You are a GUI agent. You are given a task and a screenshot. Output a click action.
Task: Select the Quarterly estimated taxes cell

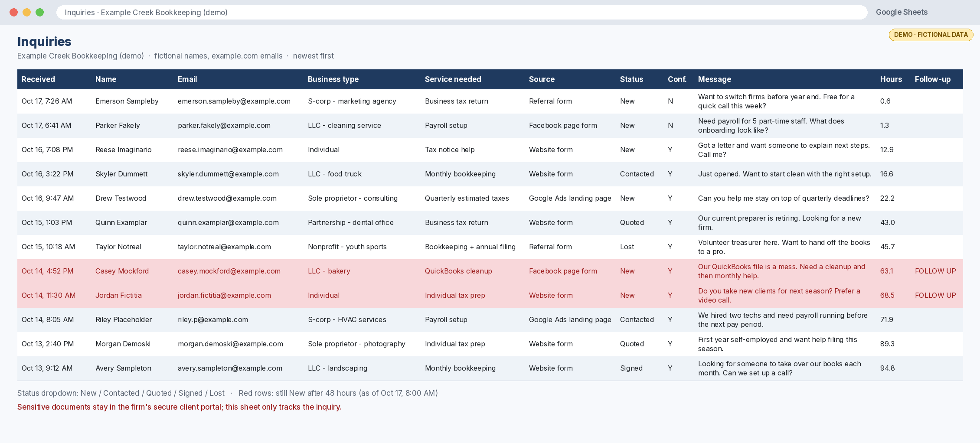click(467, 198)
